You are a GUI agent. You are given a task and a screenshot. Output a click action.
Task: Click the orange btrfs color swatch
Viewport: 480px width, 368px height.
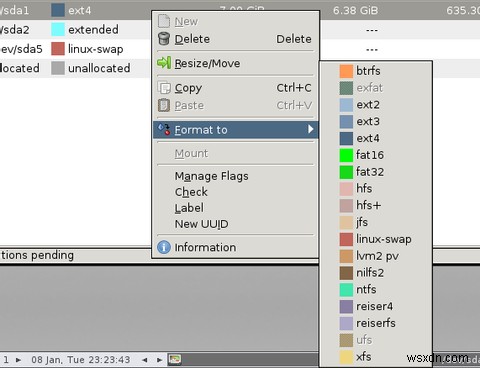point(346,71)
